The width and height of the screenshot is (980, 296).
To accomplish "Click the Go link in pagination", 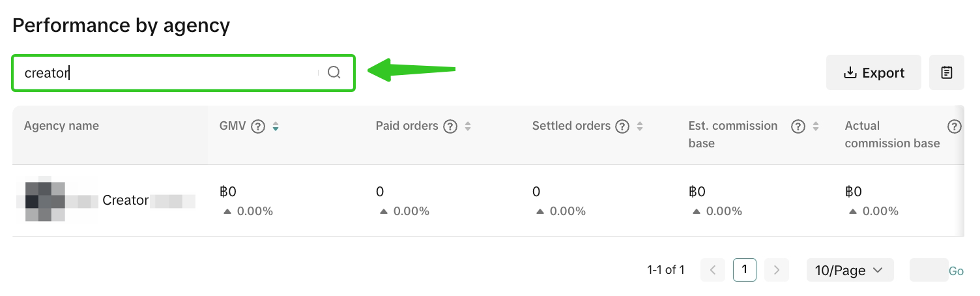I will point(956,271).
